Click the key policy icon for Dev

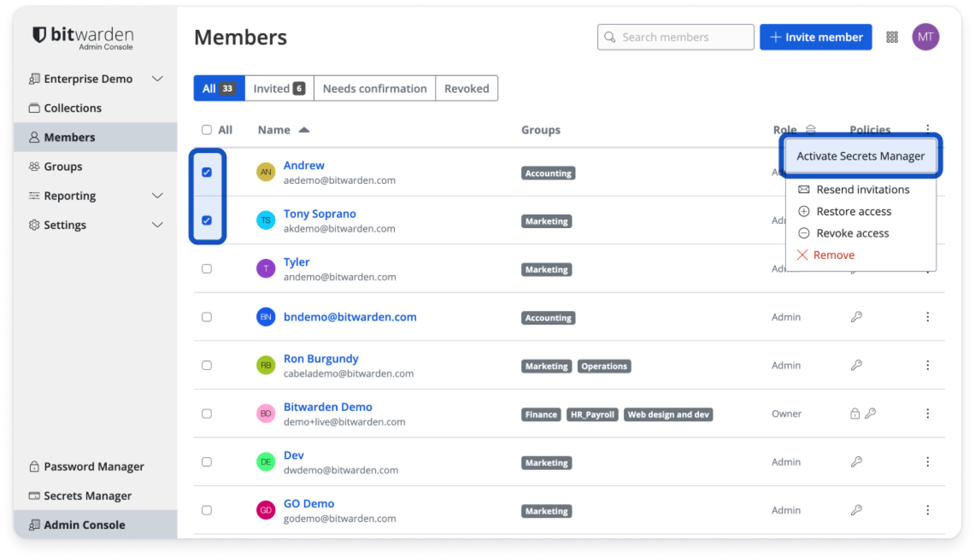click(856, 462)
